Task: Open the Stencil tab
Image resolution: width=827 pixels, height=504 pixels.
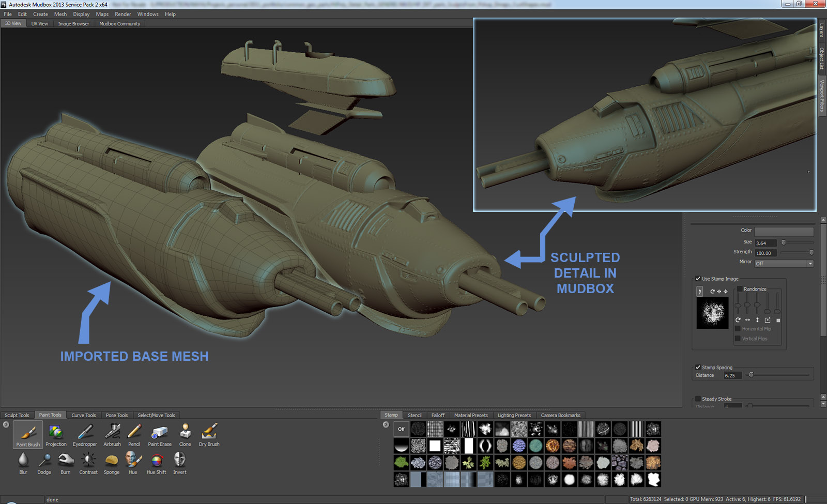Action: [415, 415]
